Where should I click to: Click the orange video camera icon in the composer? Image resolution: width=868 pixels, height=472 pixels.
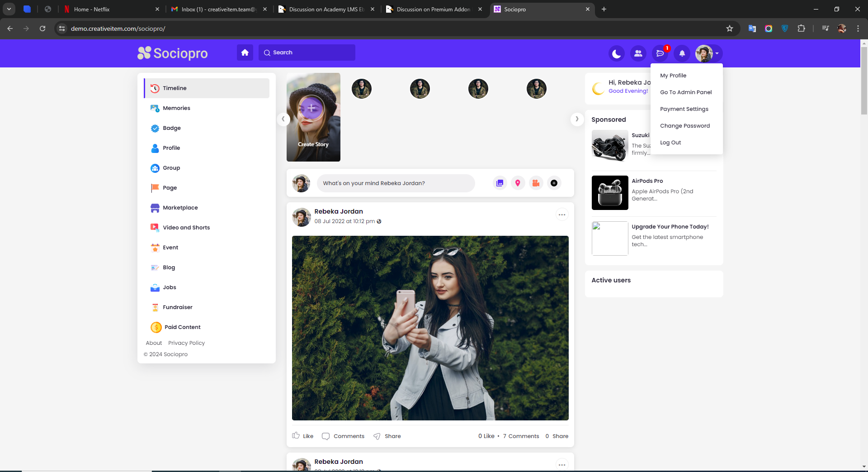[x=536, y=183]
